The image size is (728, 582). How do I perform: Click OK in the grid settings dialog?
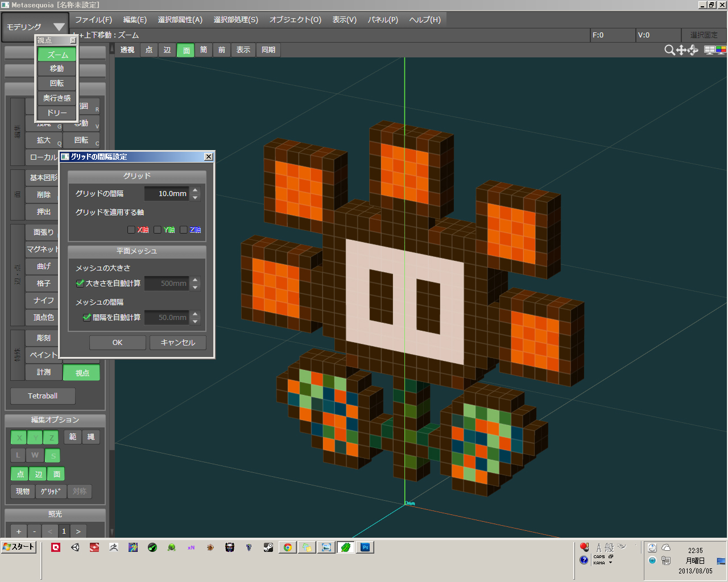117,343
